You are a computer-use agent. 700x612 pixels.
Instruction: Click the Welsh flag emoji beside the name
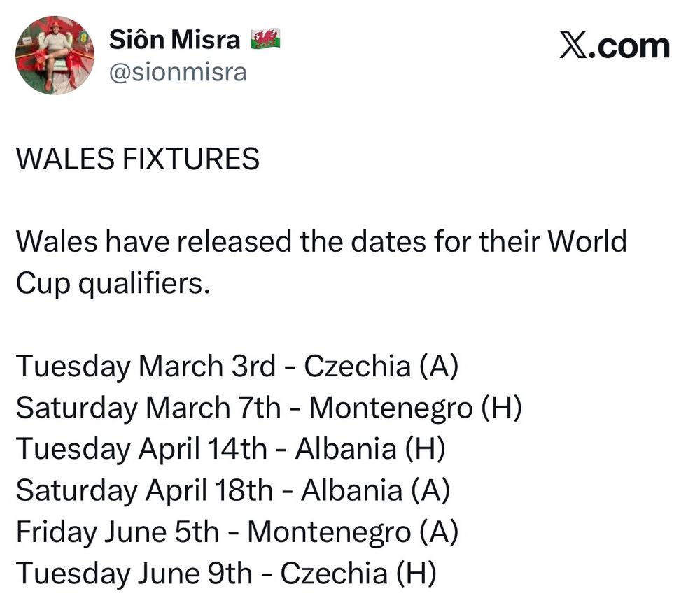click(265, 39)
